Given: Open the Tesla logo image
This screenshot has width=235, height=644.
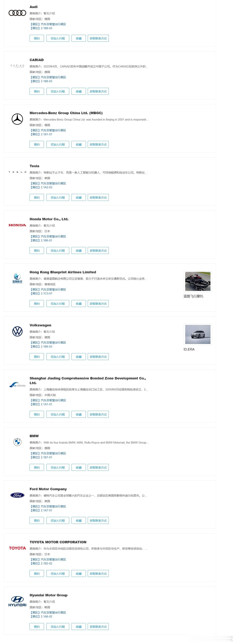Looking at the screenshot, I should [x=17, y=172].
